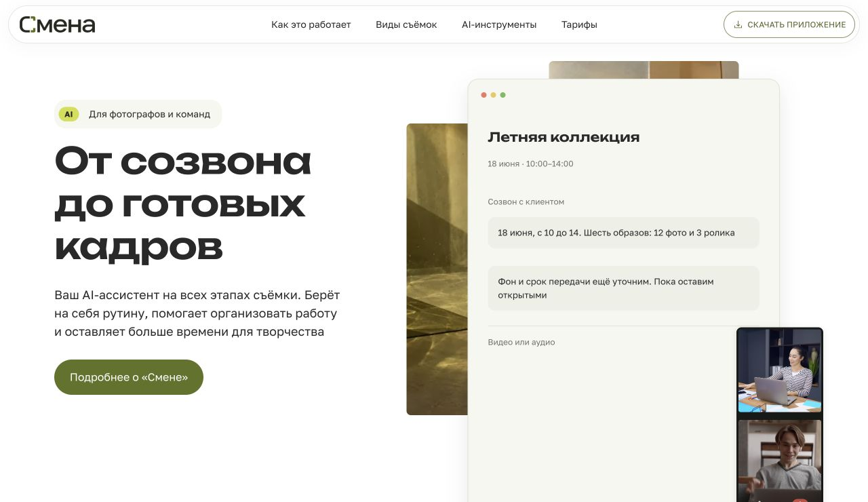
Task: Open the "Тарифы" nav link
Action: coord(579,25)
